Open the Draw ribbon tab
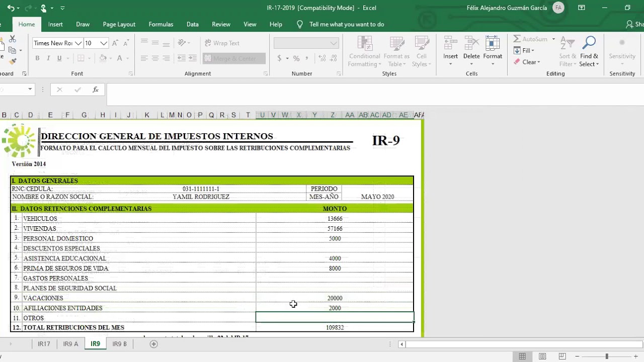The width and height of the screenshot is (644, 362). [83, 24]
